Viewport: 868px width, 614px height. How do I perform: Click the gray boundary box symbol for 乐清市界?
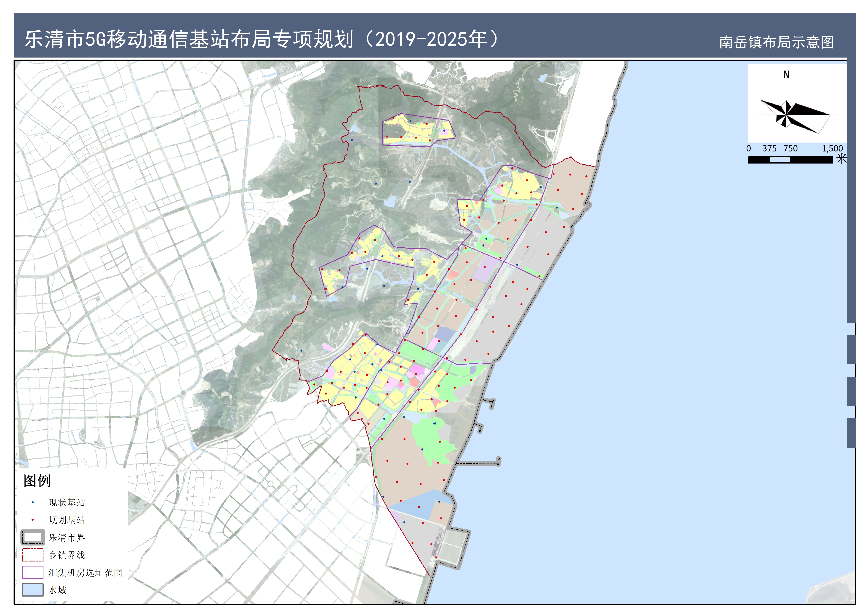point(32,537)
